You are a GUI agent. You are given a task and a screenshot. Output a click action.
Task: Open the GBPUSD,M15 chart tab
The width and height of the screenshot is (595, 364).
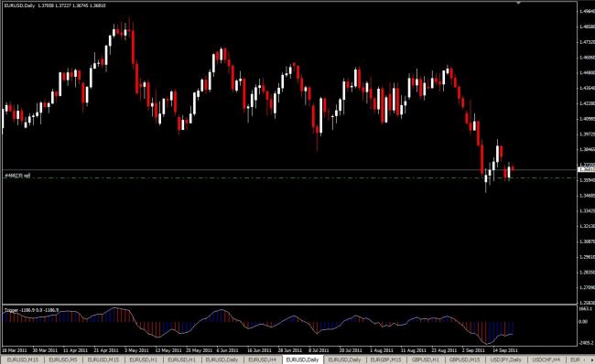(x=464, y=359)
